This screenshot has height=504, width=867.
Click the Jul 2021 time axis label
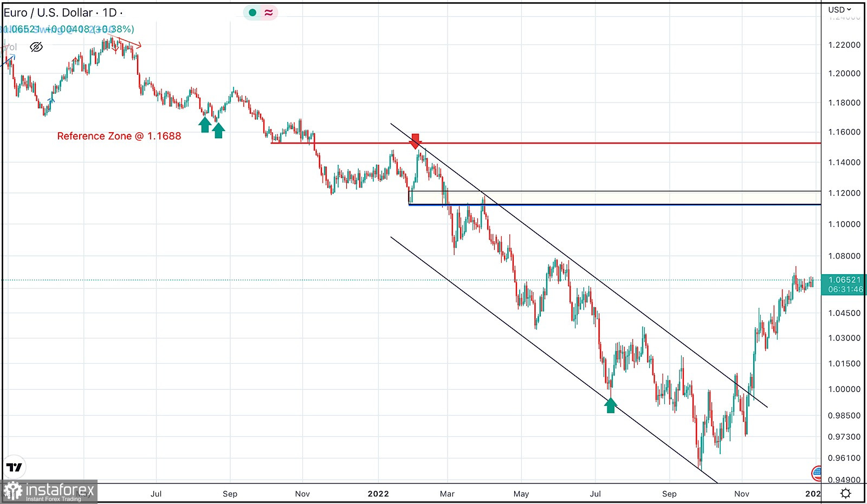pyautogui.click(x=156, y=494)
